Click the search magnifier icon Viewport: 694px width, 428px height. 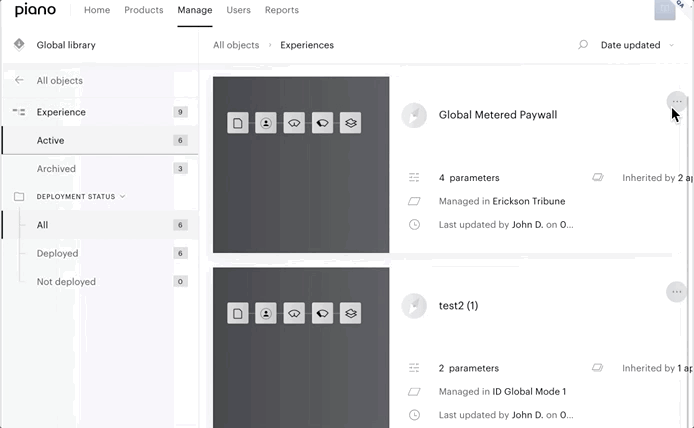[x=583, y=45]
